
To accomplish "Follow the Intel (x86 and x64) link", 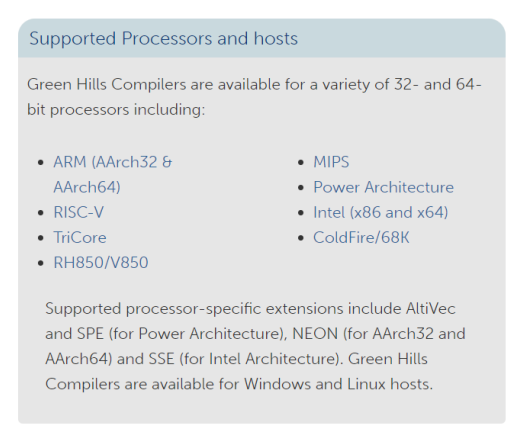I will pos(381,213).
